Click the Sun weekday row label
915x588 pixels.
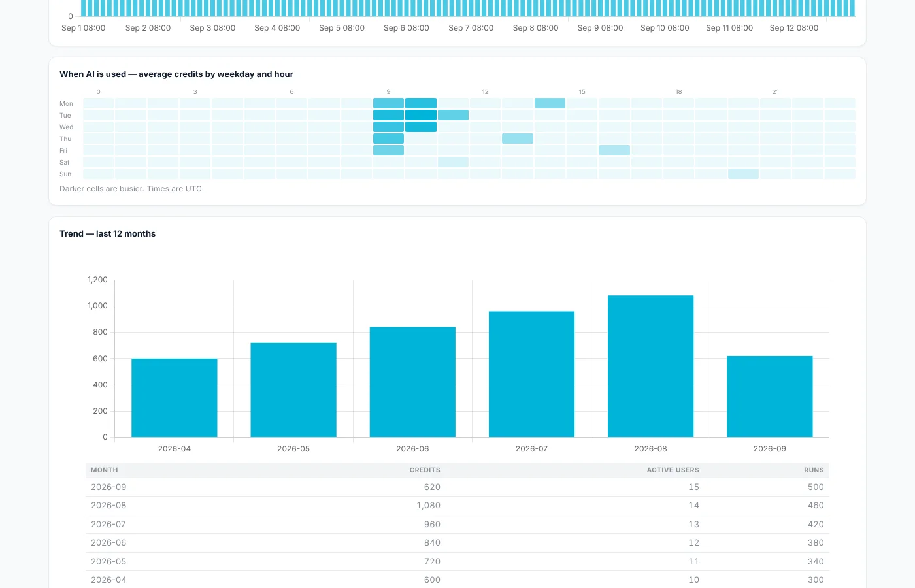pyautogui.click(x=65, y=174)
